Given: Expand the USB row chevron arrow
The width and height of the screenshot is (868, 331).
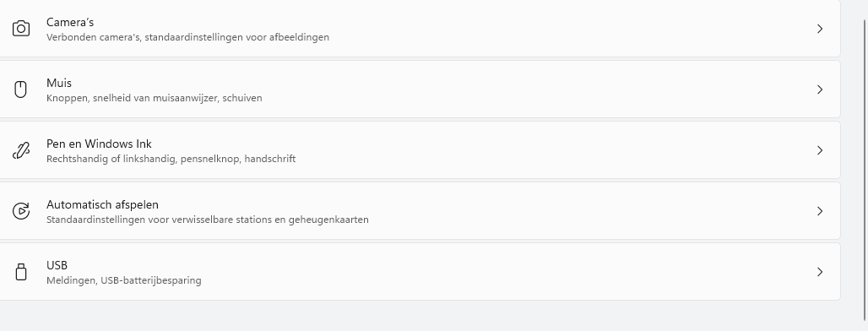Looking at the screenshot, I should click(820, 273).
